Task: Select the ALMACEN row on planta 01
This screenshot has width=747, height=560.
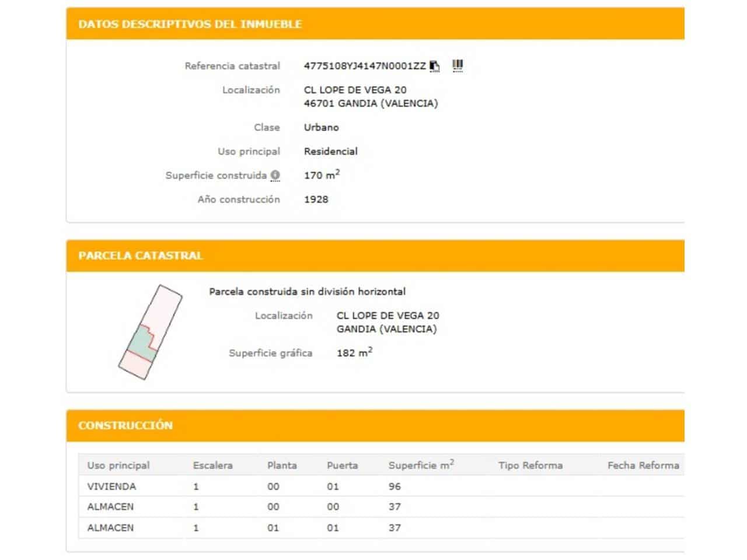Action: (x=110, y=528)
